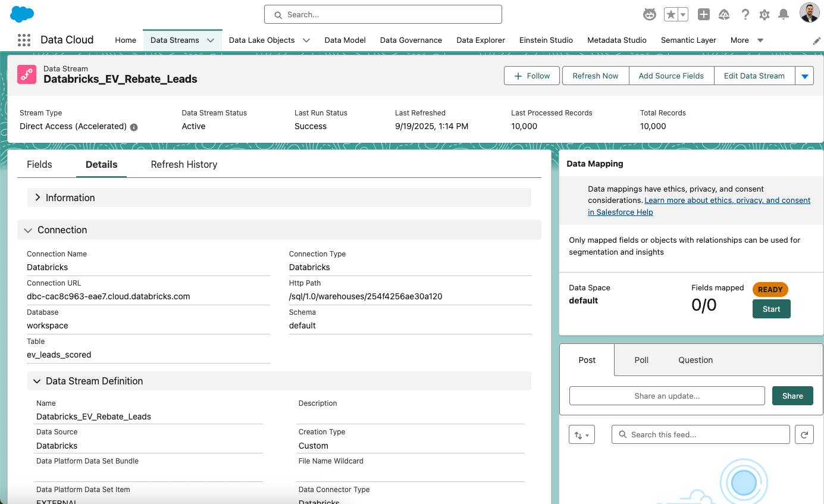Click the Database value workspace

[x=48, y=325]
